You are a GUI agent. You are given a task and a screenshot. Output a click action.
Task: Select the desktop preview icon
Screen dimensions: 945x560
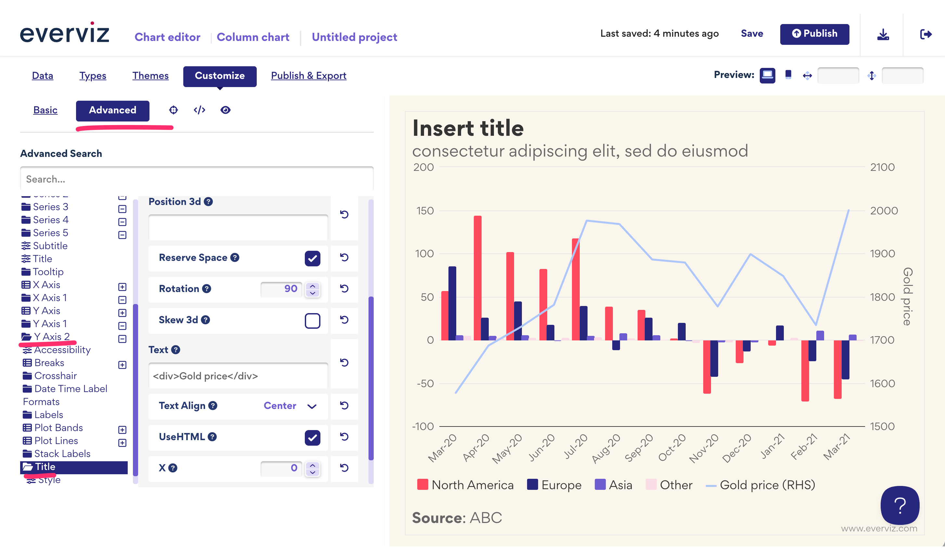click(x=767, y=75)
